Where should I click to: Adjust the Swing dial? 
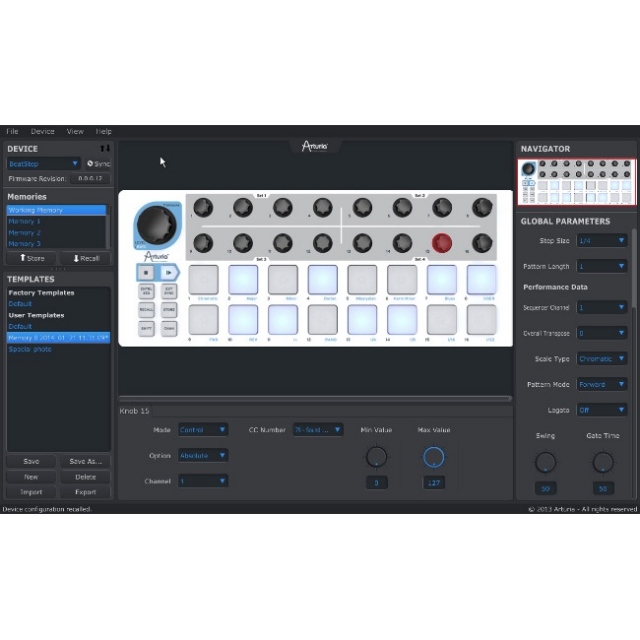[545, 462]
